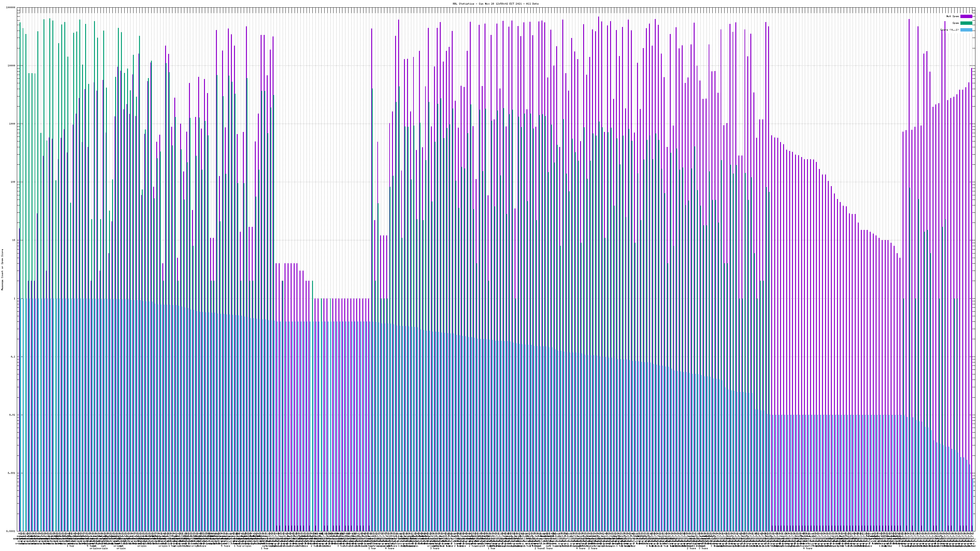Image resolution: width=980 pixels, height=551 pixels.
Task: Click the 1 y-axis tick label
Action: coord(15,298)
